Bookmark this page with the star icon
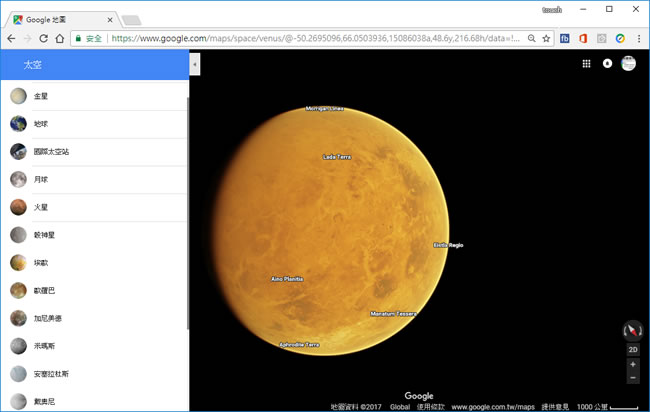Viewport: 650px width, 412px height. [545, 38]
